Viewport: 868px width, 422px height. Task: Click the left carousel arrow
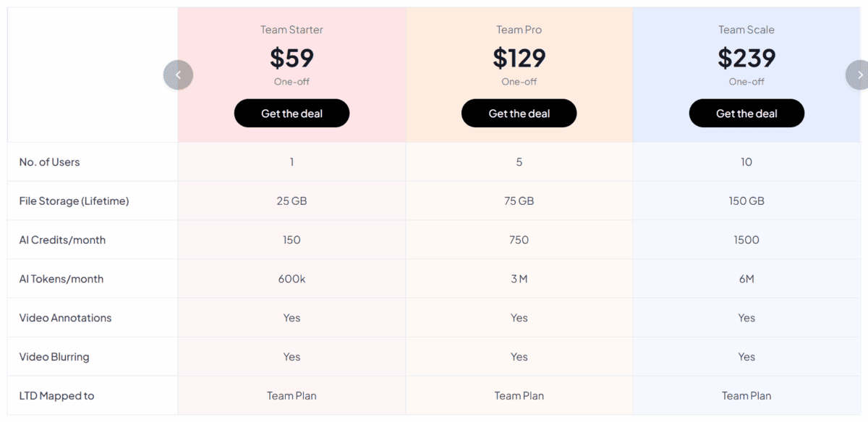[178, 75]
